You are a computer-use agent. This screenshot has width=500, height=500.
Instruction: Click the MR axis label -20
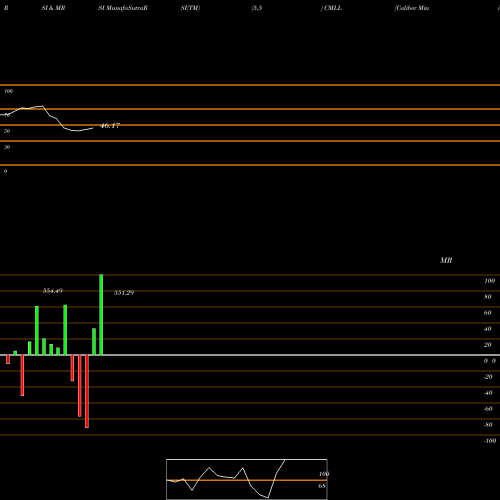[488, 377]
